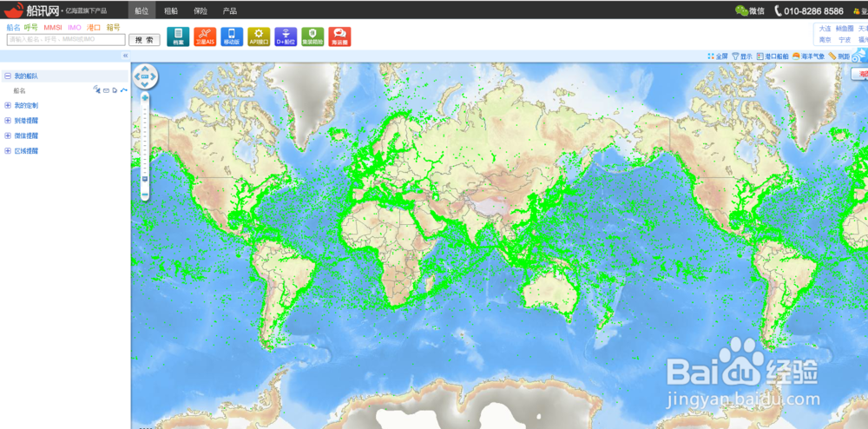Open the 档案 archive icon

pos(178,36)
